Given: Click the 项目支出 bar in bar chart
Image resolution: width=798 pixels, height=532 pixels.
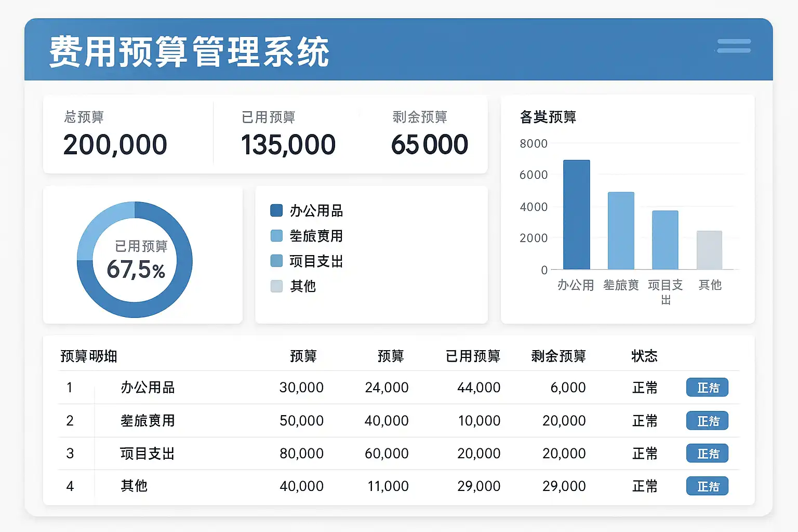Looking at the screenshot, I should (665, 240).
